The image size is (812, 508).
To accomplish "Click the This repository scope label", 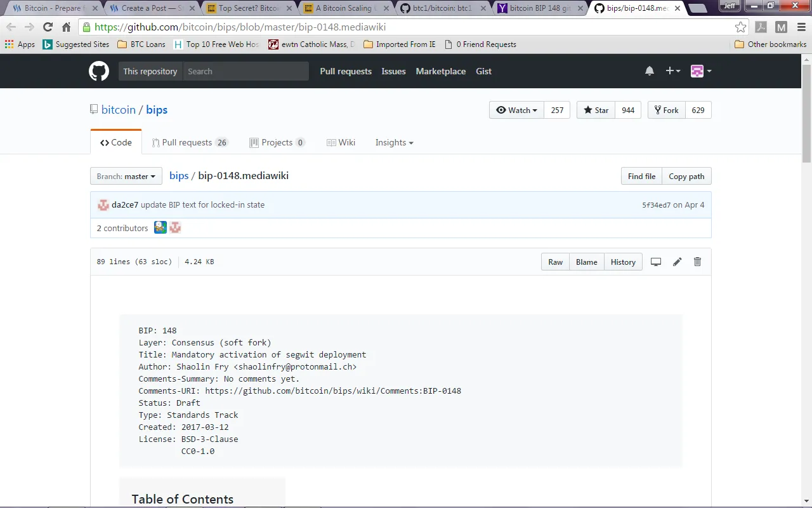I will (150, 71).
